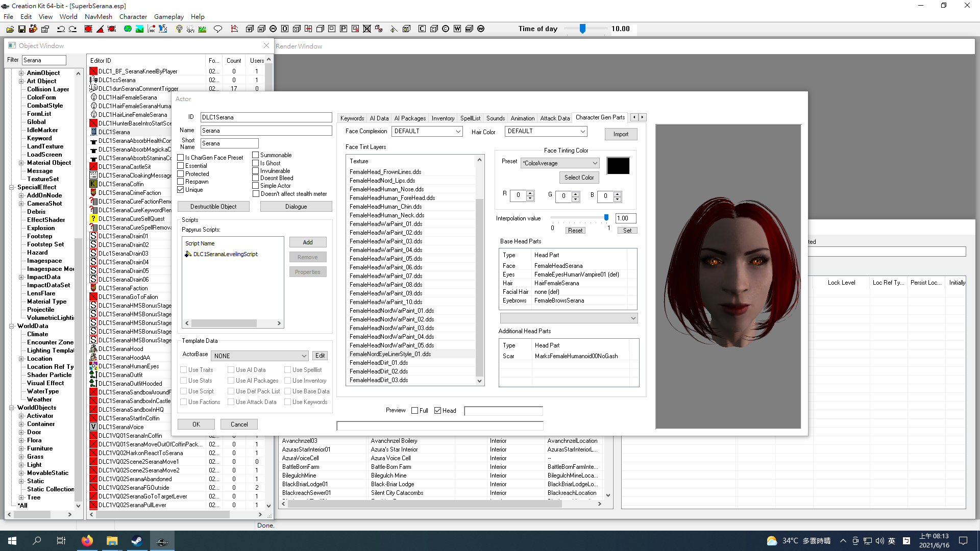Viewport: 980px width, 551px height.
Task: Toggle the green grass toolbar icon
Action: [x=202, y=29]
